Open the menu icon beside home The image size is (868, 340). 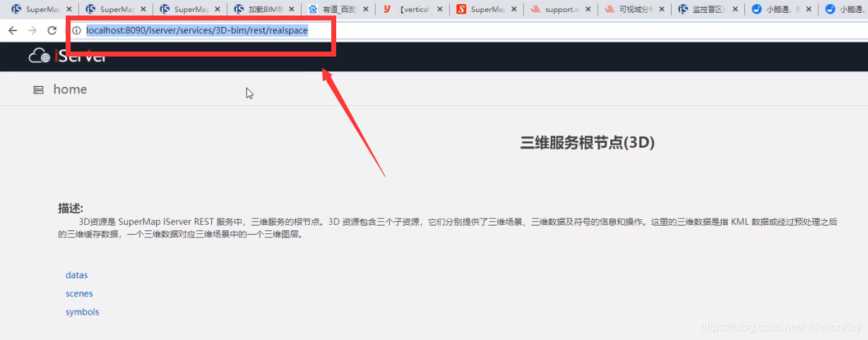[38, 90]
